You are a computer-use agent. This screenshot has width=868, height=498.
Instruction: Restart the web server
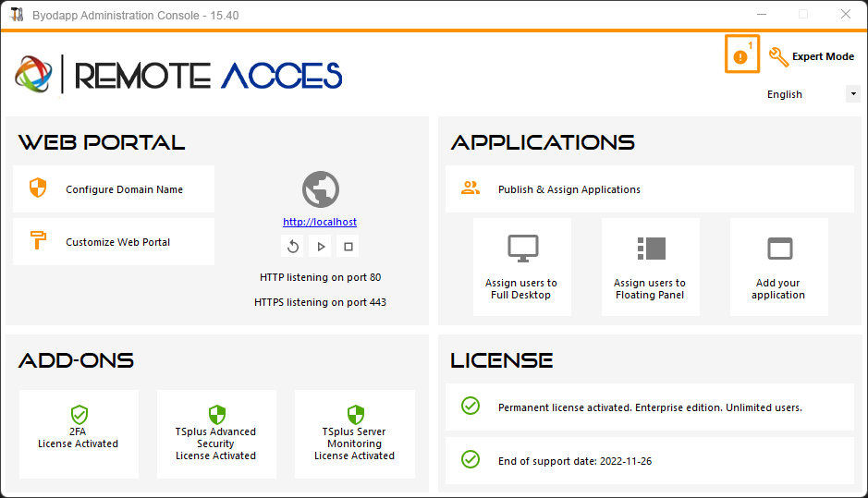(x=293, y=247)
